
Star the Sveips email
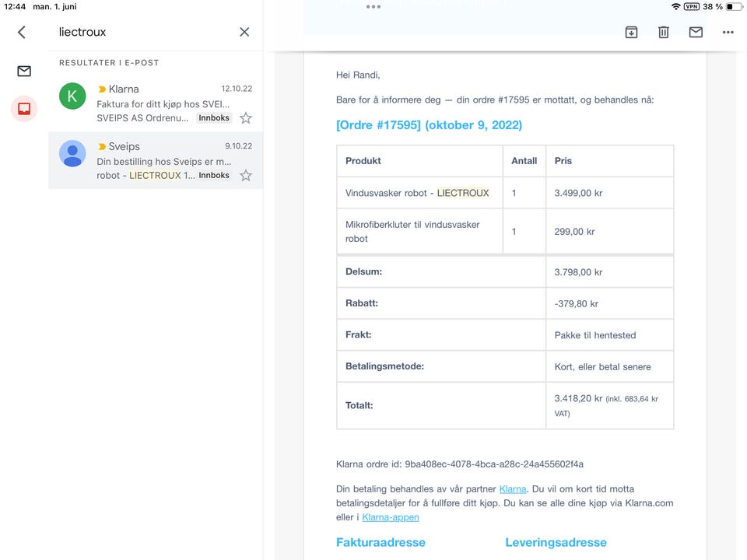246,176
